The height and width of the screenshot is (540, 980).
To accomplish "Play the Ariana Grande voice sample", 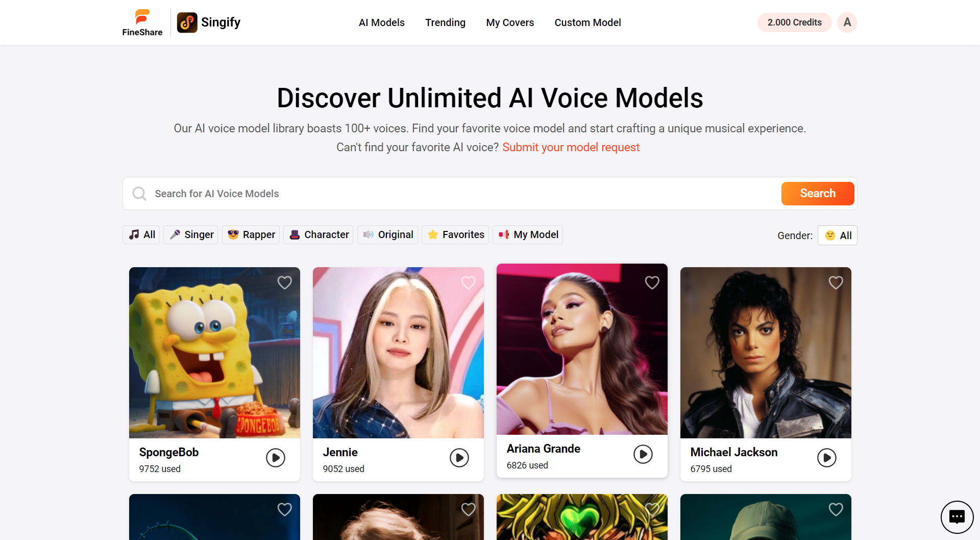I will click(643, 454).
